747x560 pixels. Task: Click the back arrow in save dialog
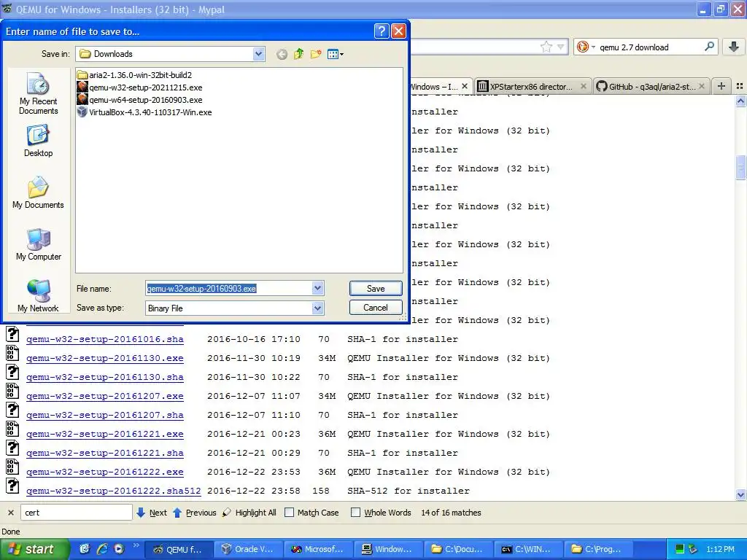pos(282,54)
